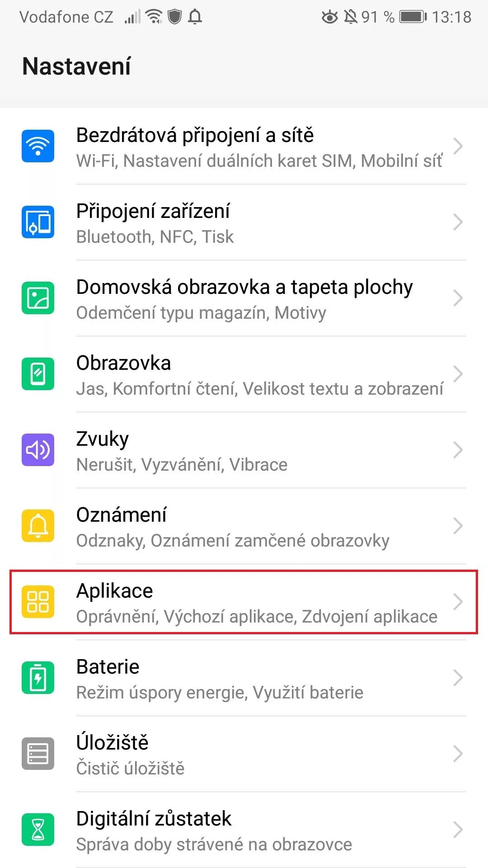Open the Obrazovka settings entry
The height and width of the screenshot is (868, 488).
[x=244, y=374]
